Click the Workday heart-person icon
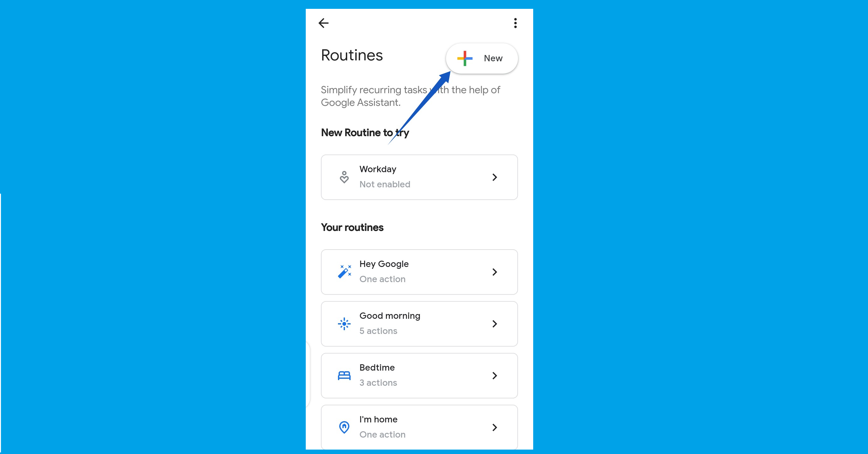Viewport: 868px width, 454px height. click(x=343, y=177)
